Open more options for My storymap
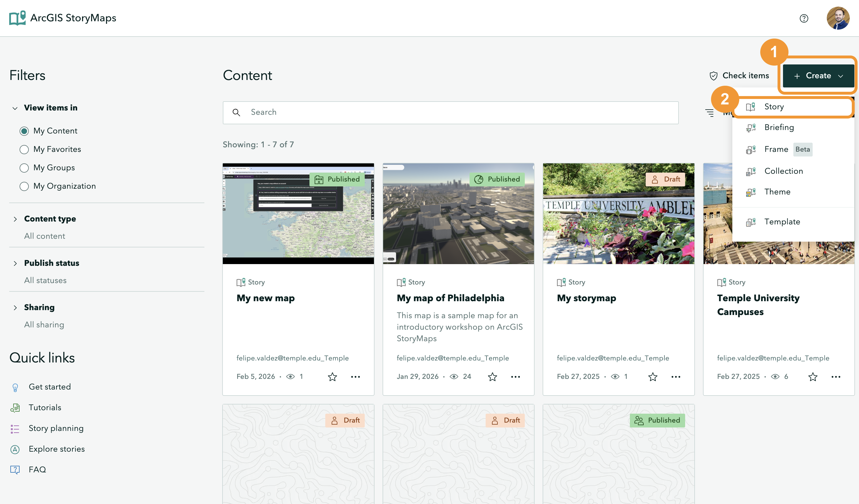The image size is (859, 504). point(676,377)
